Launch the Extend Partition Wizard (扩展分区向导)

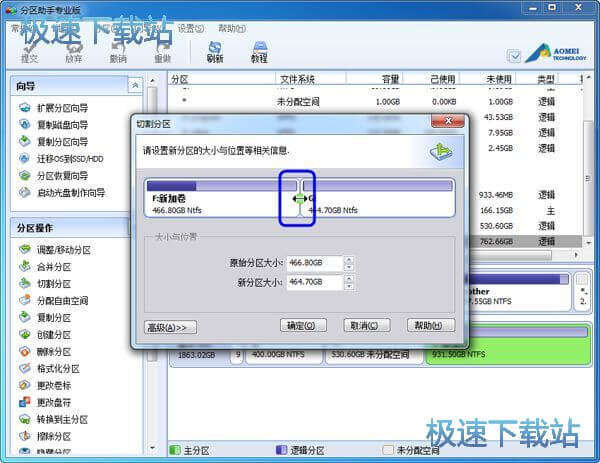point(54,108)
